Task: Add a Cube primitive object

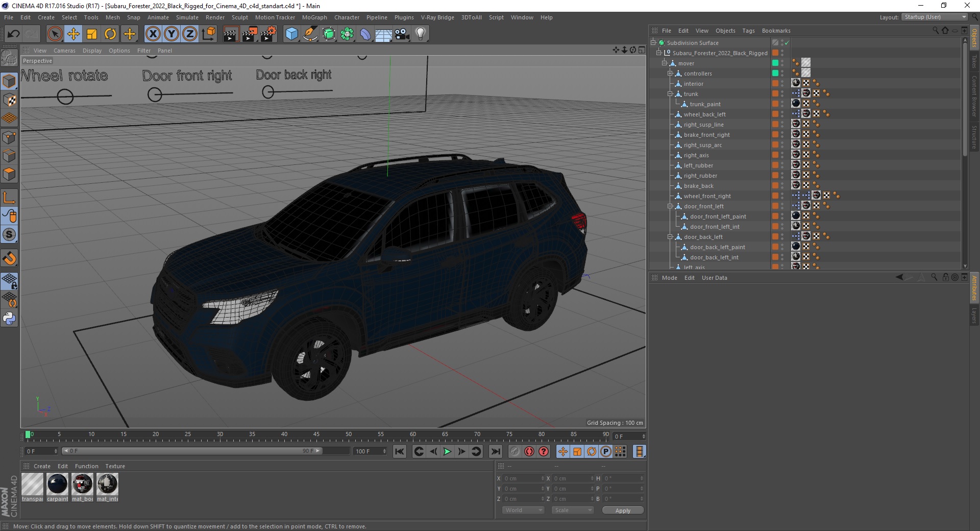Action: pyautogui.click(x=291, y=34)
